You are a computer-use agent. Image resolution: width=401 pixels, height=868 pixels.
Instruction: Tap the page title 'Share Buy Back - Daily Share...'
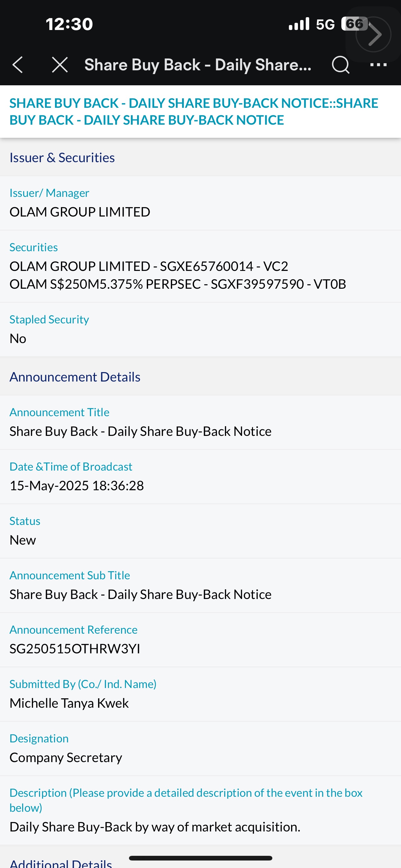click(198, 65)
